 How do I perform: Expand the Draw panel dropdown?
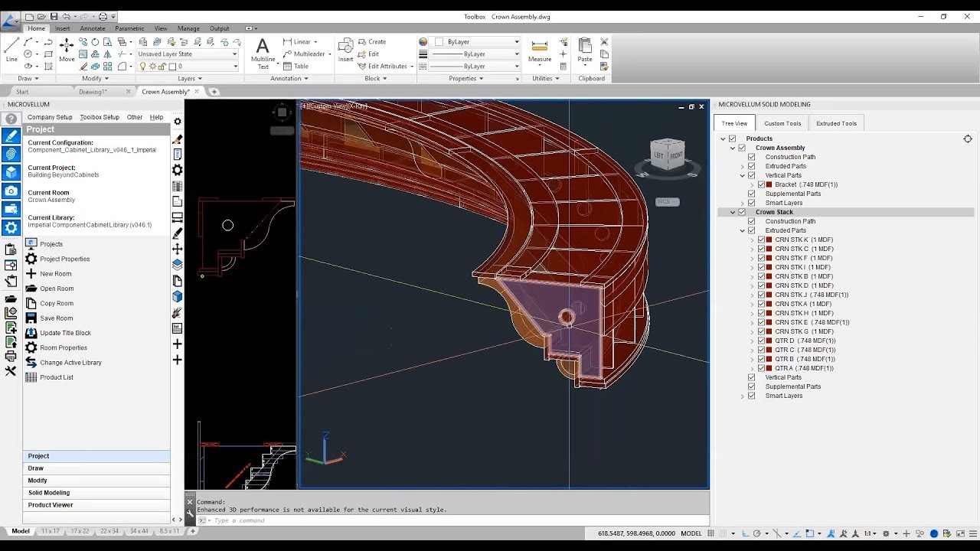pyautogui.click(x=28, y=78)
